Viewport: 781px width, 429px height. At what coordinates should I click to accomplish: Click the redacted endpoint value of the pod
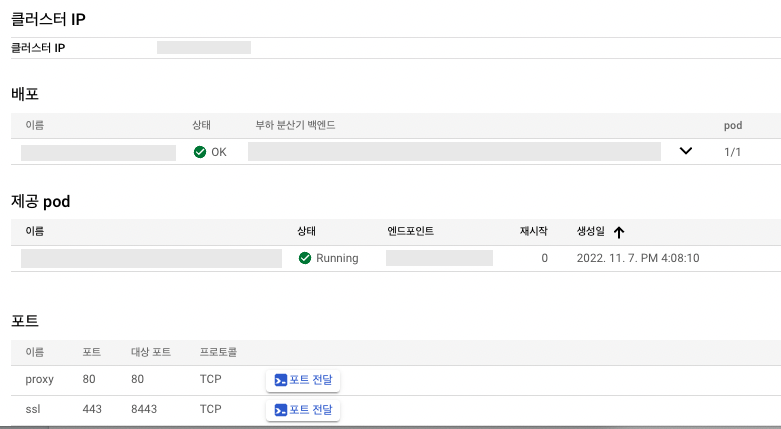click(x=439, y=258)
